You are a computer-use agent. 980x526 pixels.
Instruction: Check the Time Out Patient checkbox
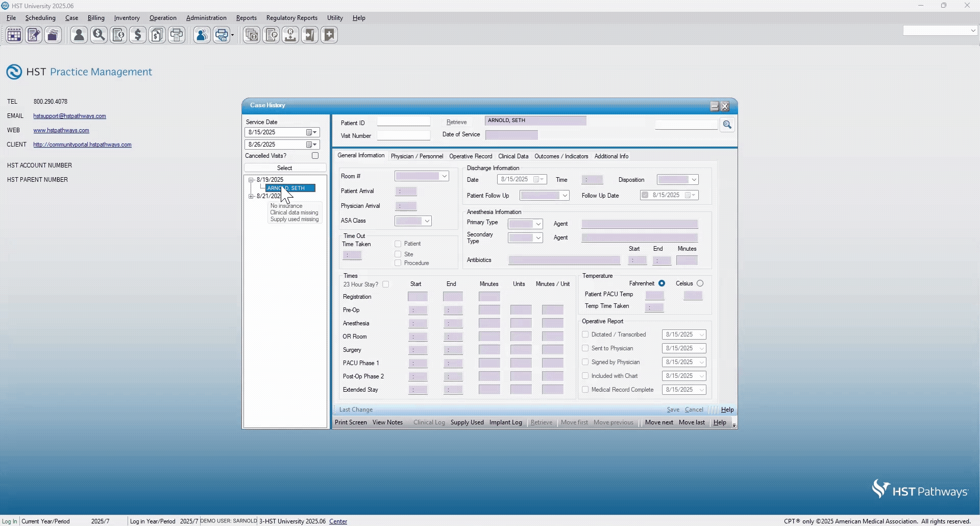click(x=398, y=244)
